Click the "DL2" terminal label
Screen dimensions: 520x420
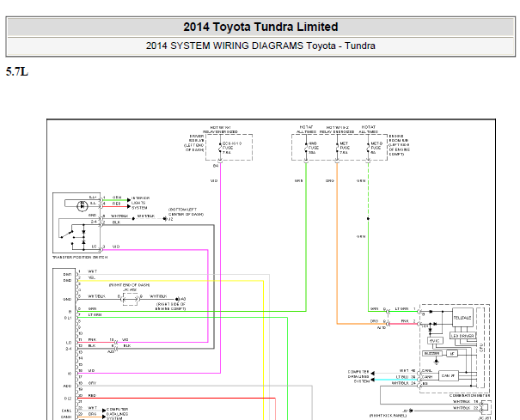click(68, 399)
